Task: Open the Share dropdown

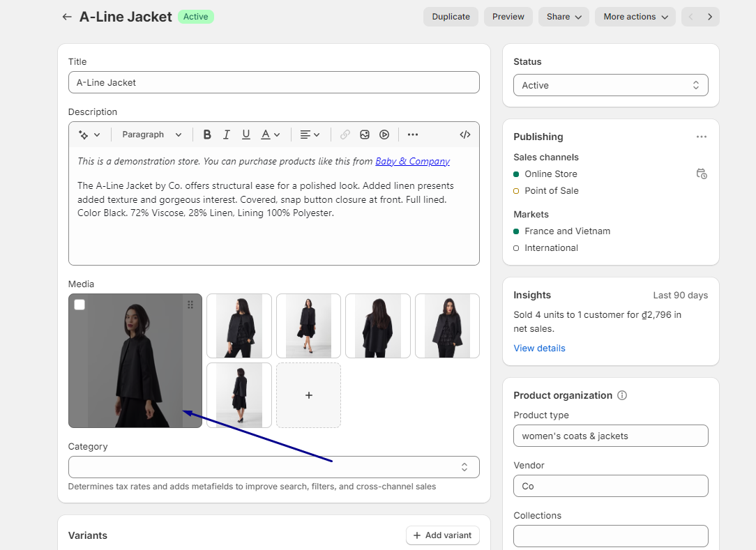Action: point(564,17)
